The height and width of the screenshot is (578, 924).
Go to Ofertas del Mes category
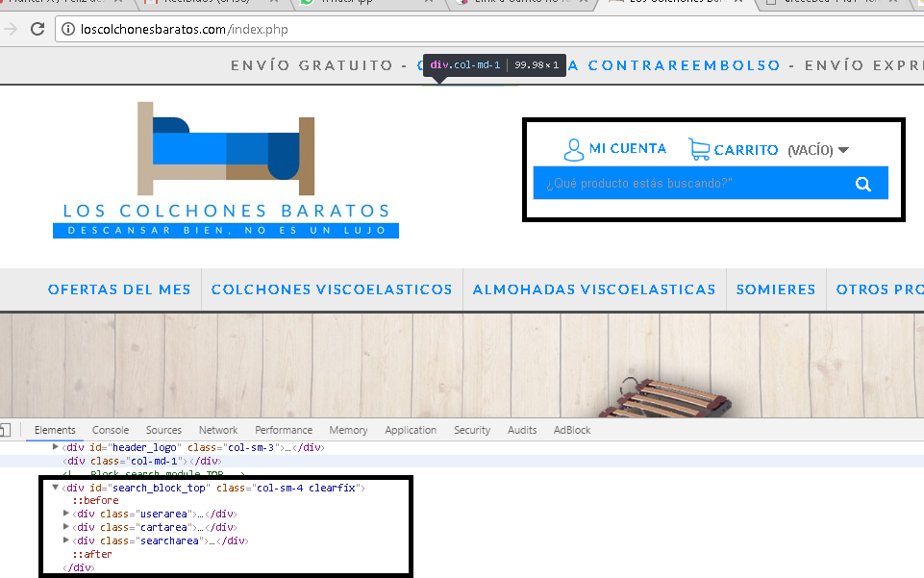point(119,289)
